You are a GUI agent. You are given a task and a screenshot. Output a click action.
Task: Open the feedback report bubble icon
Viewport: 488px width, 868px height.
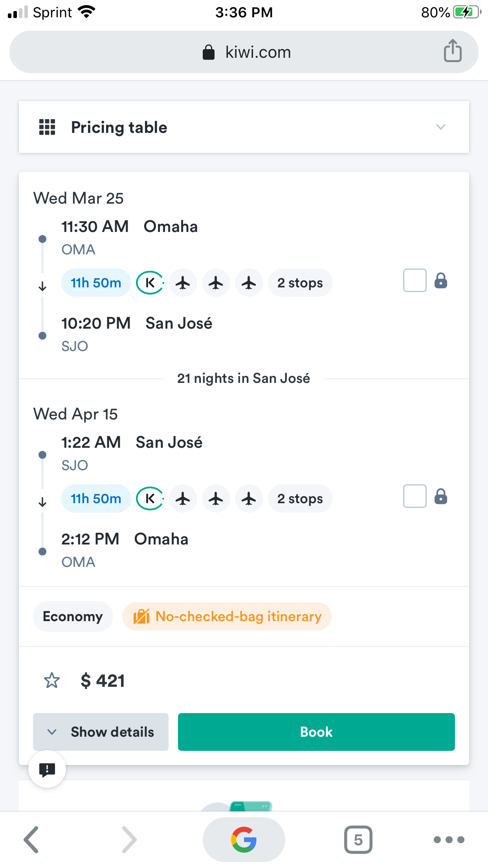[x=47, y=769]
